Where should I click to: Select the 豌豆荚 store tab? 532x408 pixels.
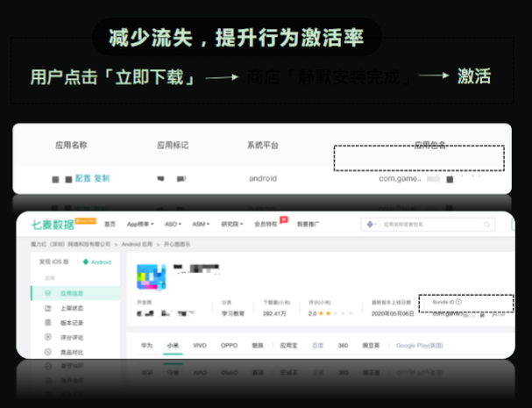pos(371,346)
